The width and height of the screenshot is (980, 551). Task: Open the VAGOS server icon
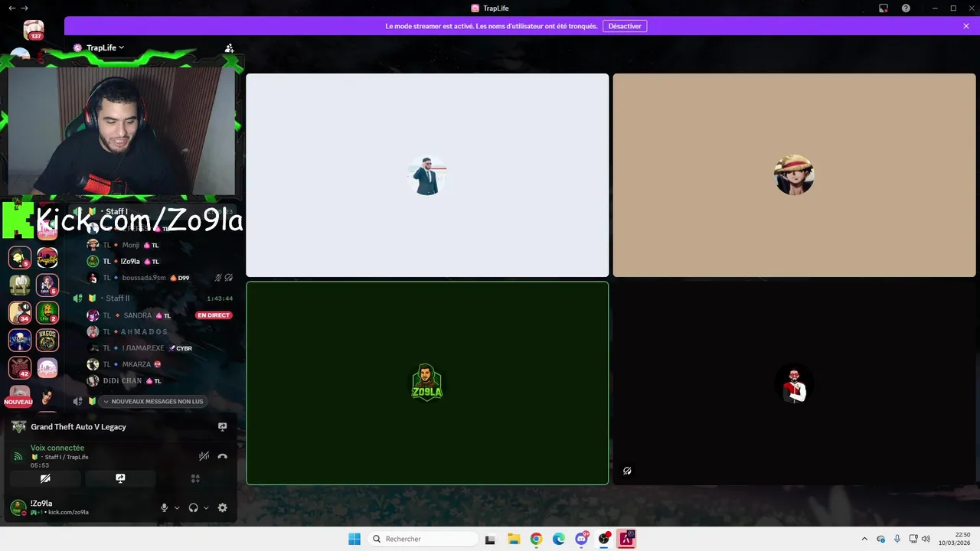point(47,340)
